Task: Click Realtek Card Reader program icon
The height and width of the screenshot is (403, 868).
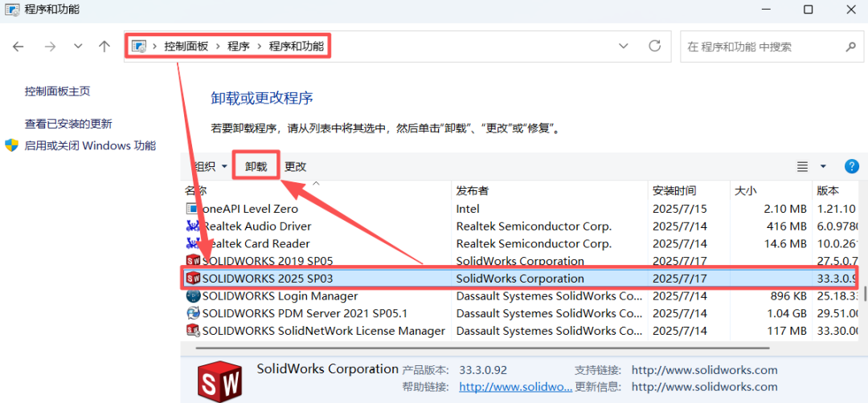Action: (193, 244)
